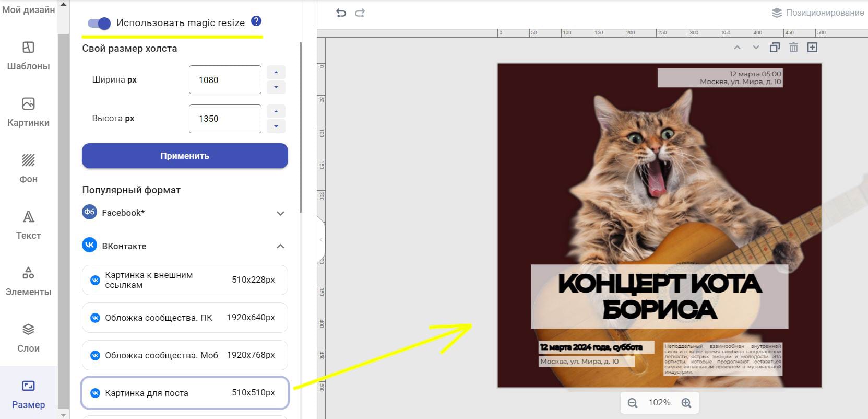This screenshot has width=868, height=419.
Task: Decrease canvas width with down arrow
Action: coord(276,87)
